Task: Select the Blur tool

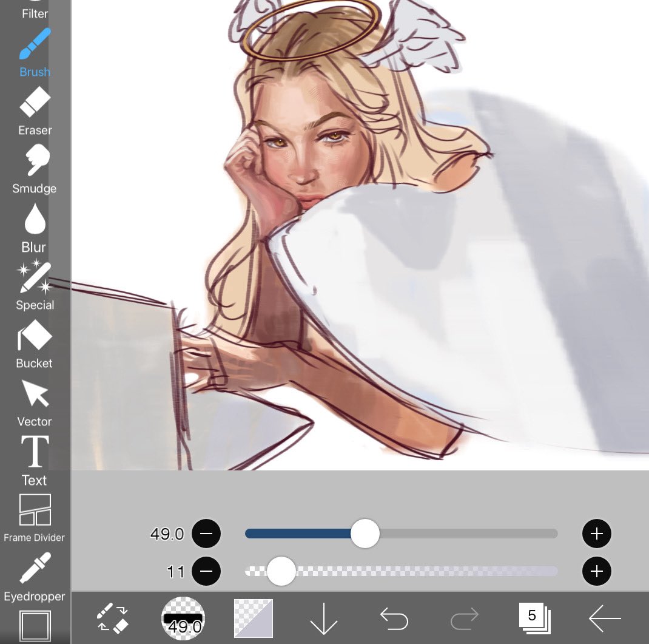Action: point(35,228)
